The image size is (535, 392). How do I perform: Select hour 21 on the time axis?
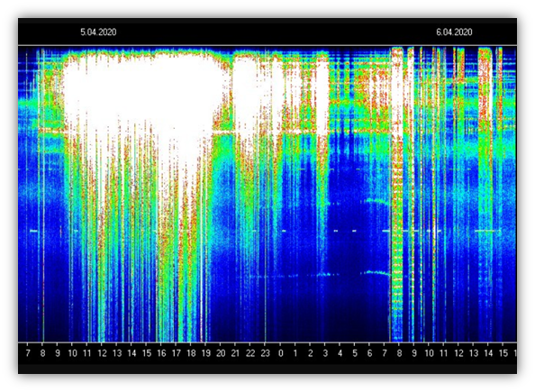(235, 353)
